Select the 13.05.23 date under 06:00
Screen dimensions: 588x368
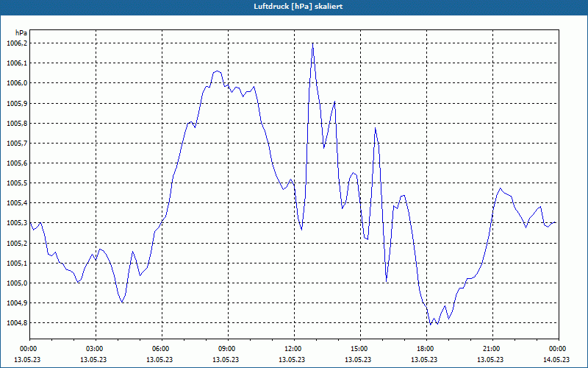pyautogui.click(x=159, y=359)
